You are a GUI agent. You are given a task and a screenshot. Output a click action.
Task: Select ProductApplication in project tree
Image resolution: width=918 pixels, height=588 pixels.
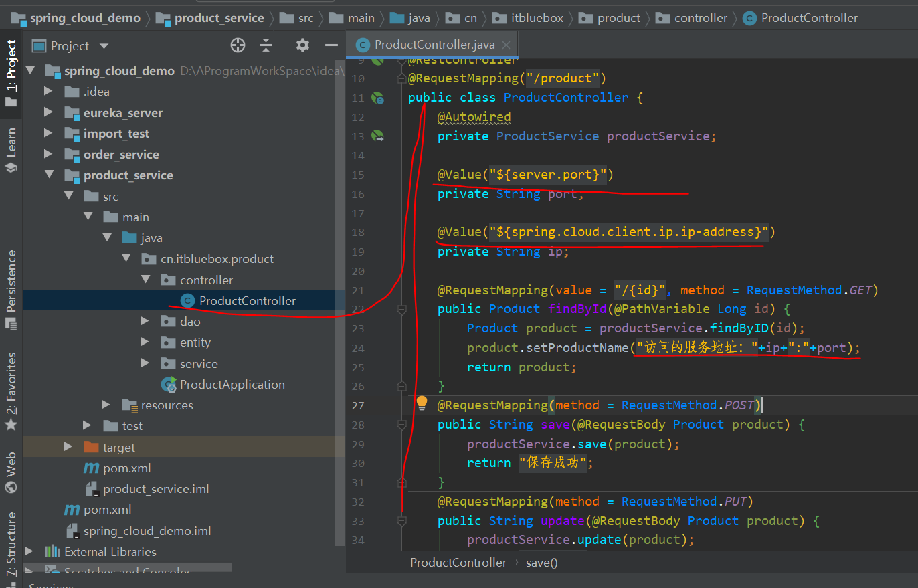[x=232, y=385]
